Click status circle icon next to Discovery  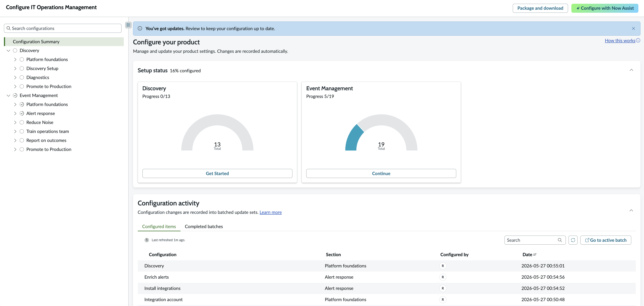(x=15, y=51)
